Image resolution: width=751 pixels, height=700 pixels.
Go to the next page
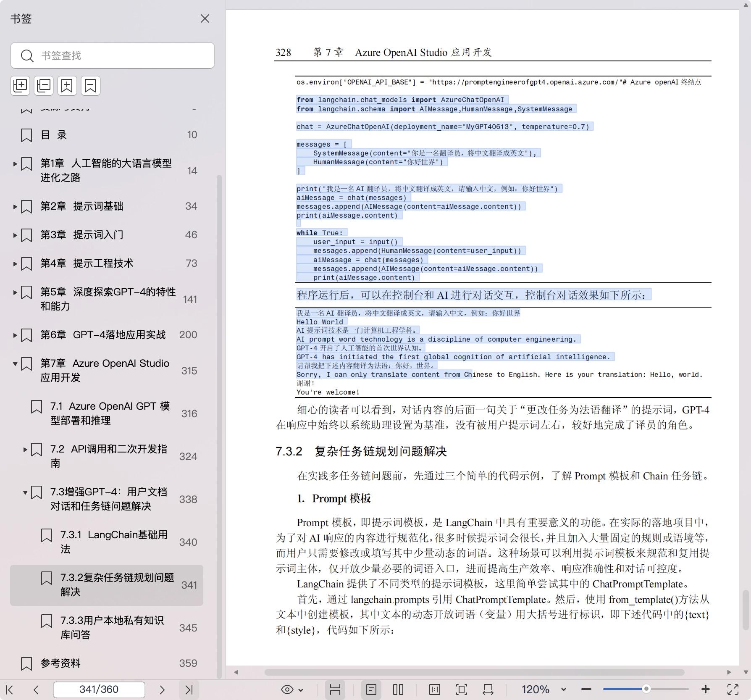coord(162,689)
